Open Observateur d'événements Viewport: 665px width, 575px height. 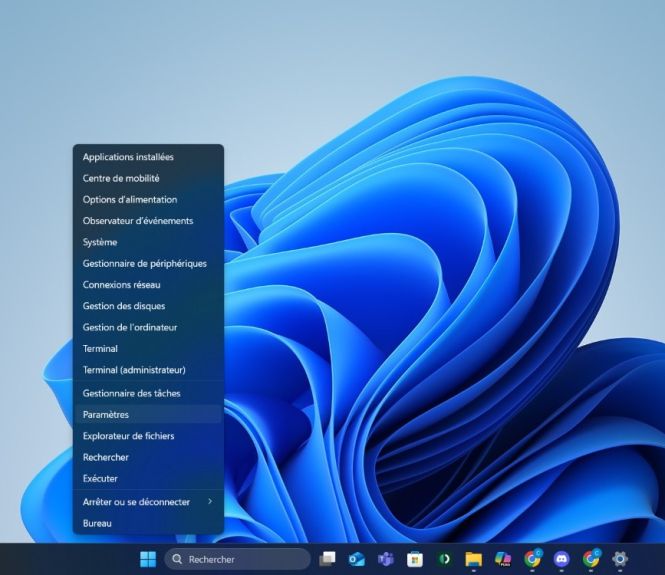point(148,221)
